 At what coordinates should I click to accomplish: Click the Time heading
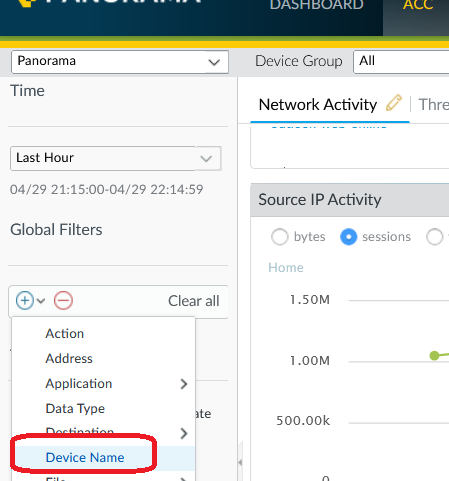click(27, 91)
